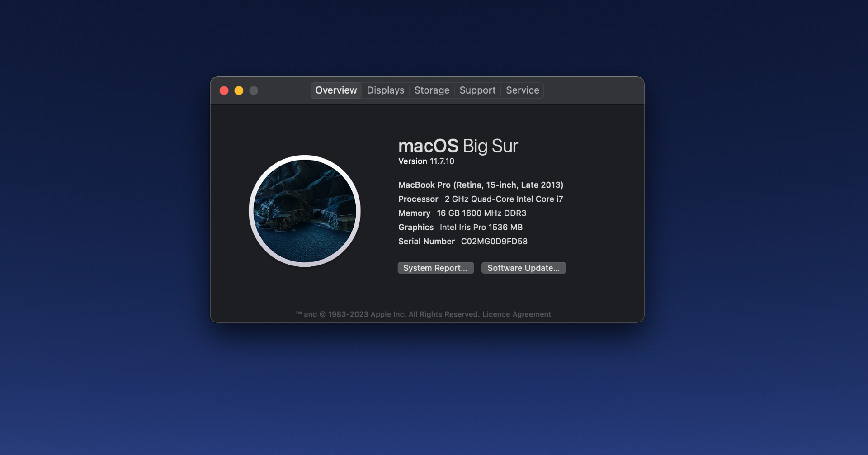
Task: Open the Displays tab
Action: pyautogui.click(x=386, y=90)
